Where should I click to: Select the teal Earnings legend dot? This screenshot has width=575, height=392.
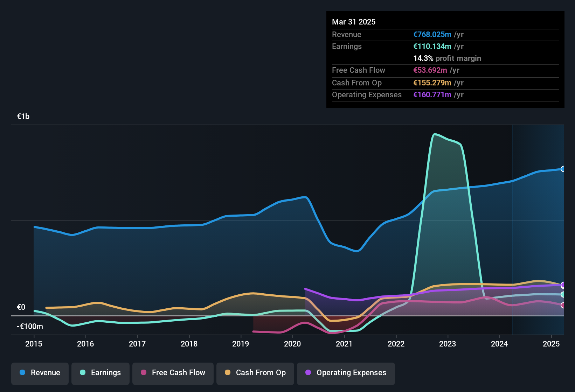(83, 373)
